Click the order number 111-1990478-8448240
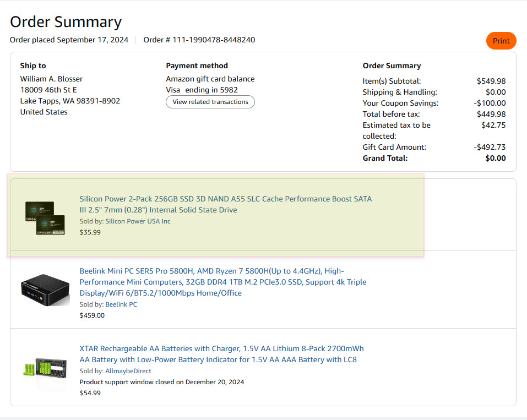Viewport: 527px width, 420px height. [212, 40]
